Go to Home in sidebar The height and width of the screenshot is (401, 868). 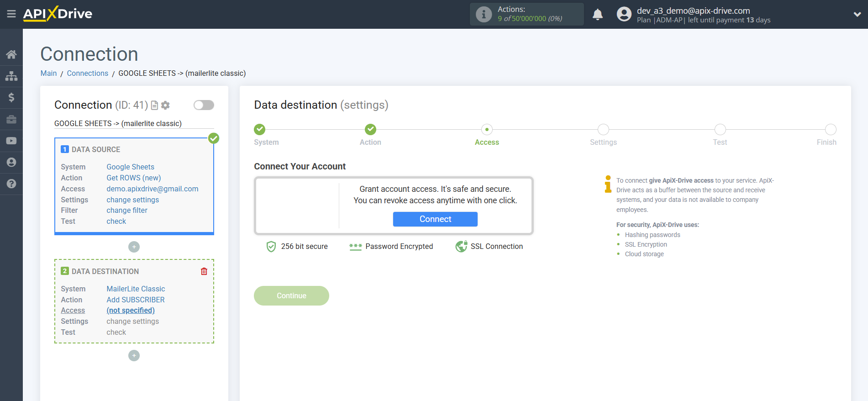pyautogui.click(x=11, y=54)
